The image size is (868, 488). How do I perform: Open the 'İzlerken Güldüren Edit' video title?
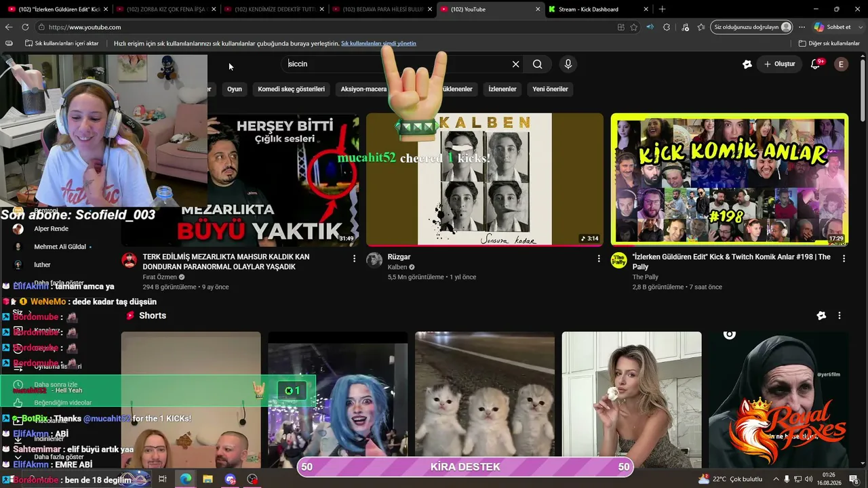tap(731, 262)
